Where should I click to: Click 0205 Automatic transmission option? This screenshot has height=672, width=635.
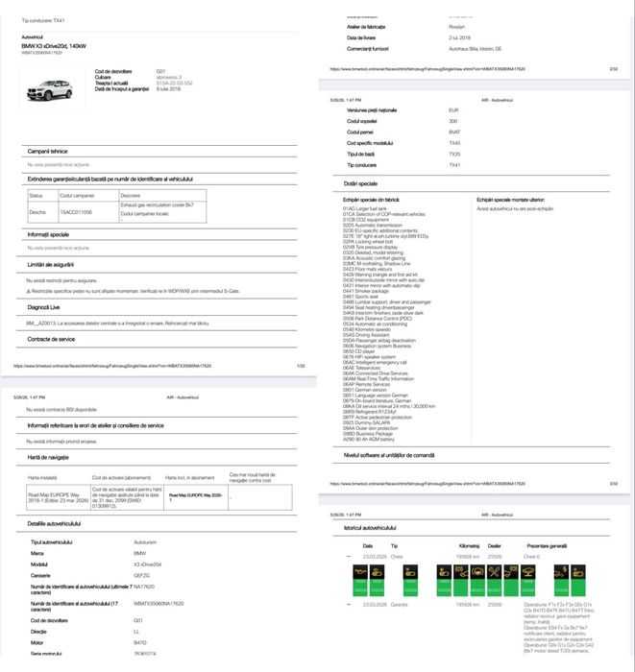click(x=372, y=225)
